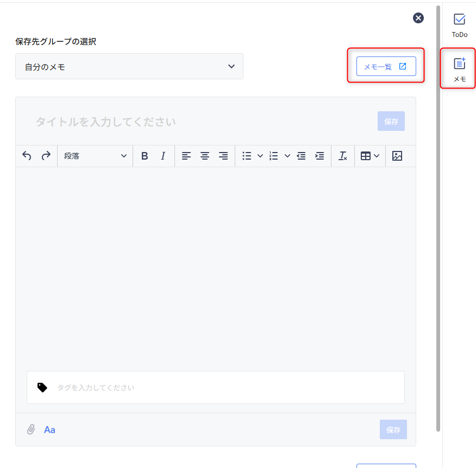Switch to the ToDo side tab
The height and width of the screenshot is (468, 476).
pyautogui.click(x=460, y=25)
